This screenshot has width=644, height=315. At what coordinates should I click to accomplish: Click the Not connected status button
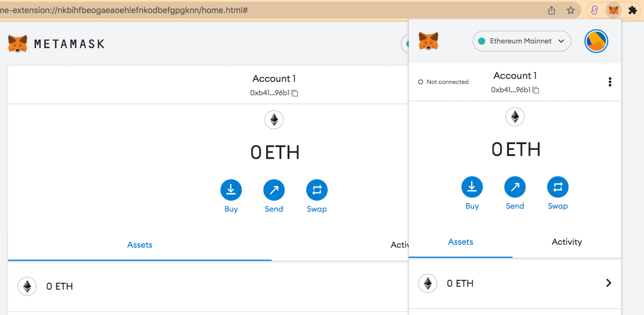point(443,82)
